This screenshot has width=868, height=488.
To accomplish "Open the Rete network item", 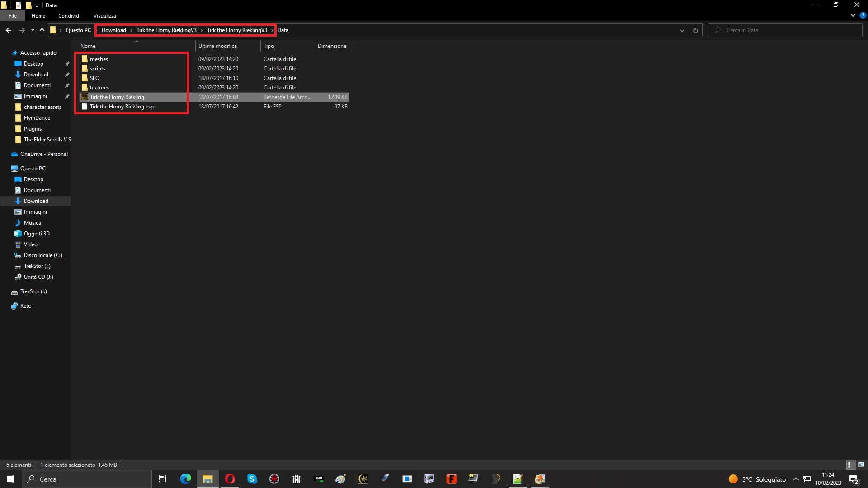I will 25,306.
